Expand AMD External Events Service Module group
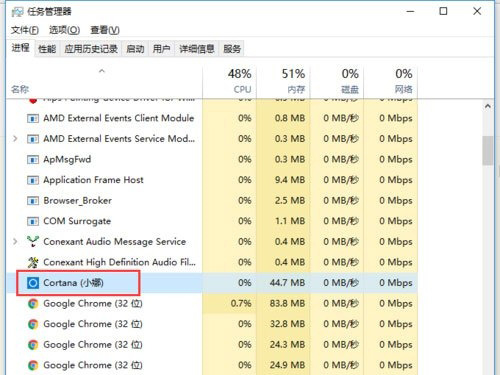Viewport: 500px width, 375px height. coord(15,139)
